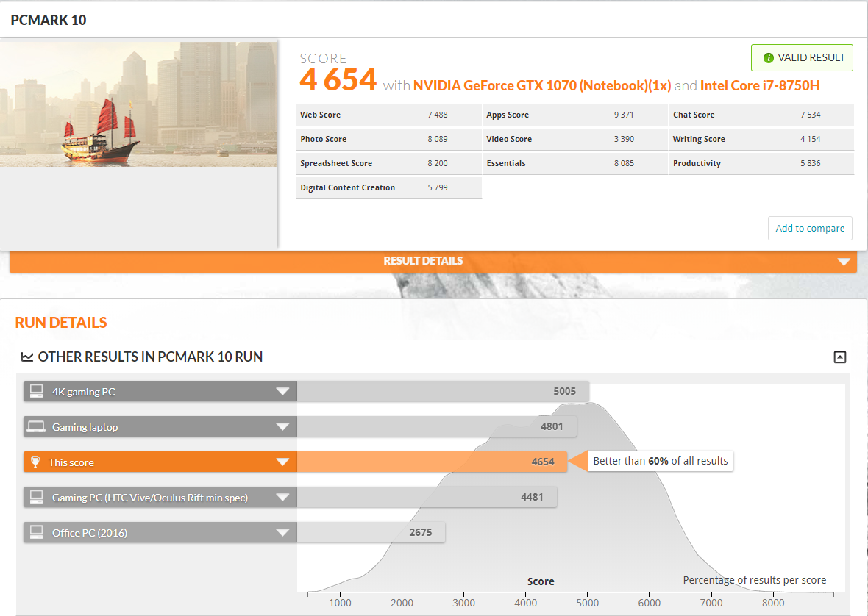The width and height of the screenshot is (868, 616).
Task: Click the Chat Score value 7 534
Action: (x=811, y=115)
